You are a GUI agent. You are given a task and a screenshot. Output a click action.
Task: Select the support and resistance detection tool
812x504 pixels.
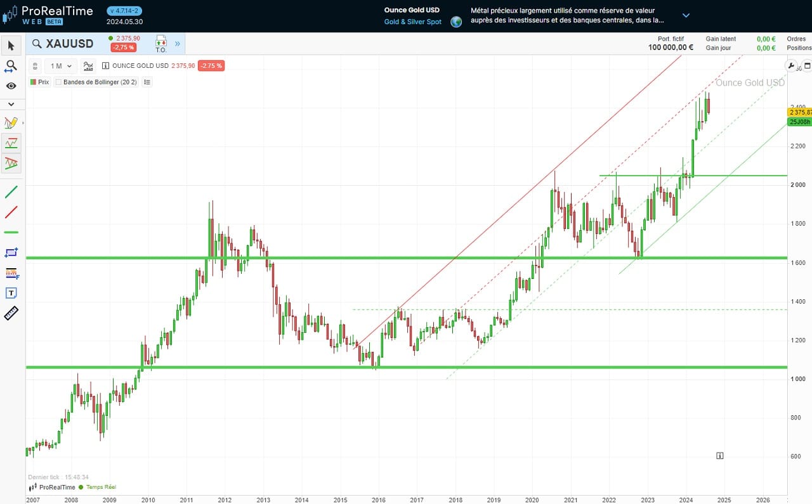coord(11,143)
